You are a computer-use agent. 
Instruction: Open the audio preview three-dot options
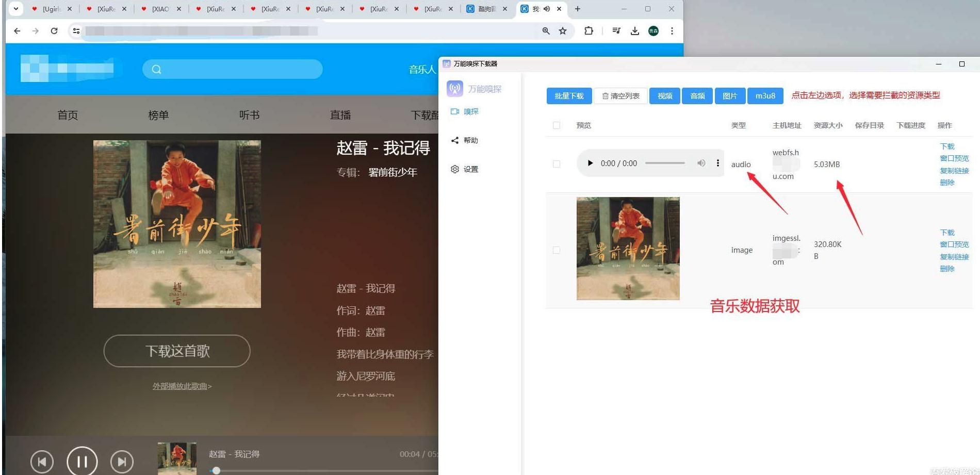click(717, 163)
